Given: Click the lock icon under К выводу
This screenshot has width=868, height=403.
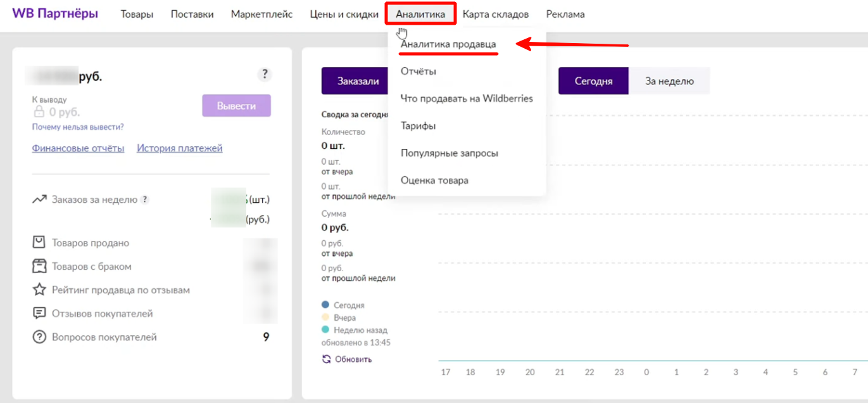Looking at the screenshot, I should pos(39,112).
